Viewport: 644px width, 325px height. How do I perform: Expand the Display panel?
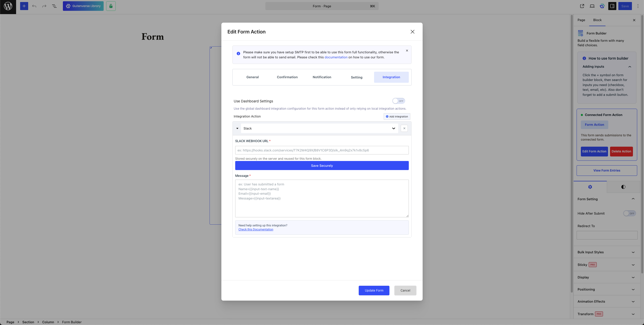pos(607,277)
